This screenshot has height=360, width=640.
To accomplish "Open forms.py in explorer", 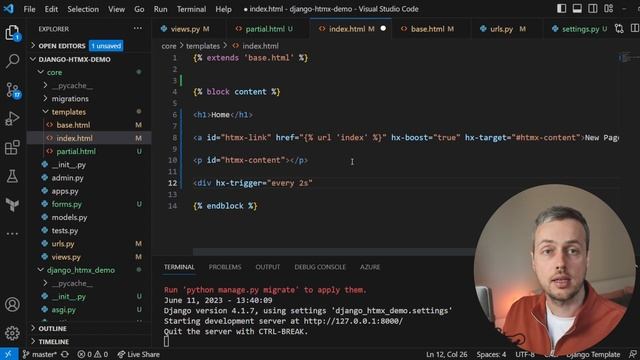I will 89,204.
